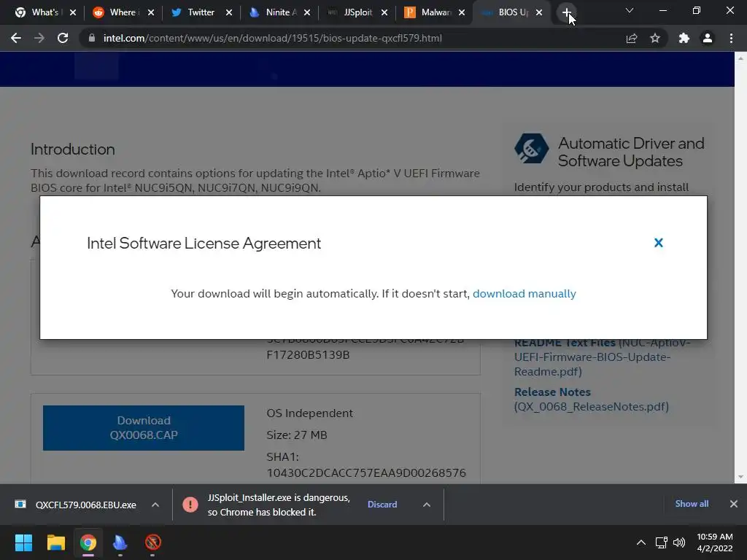Expand options for QXCFL579.0068.EBU.exe download
The width and height of the screenshot is (747, 560).
(155, 505)
